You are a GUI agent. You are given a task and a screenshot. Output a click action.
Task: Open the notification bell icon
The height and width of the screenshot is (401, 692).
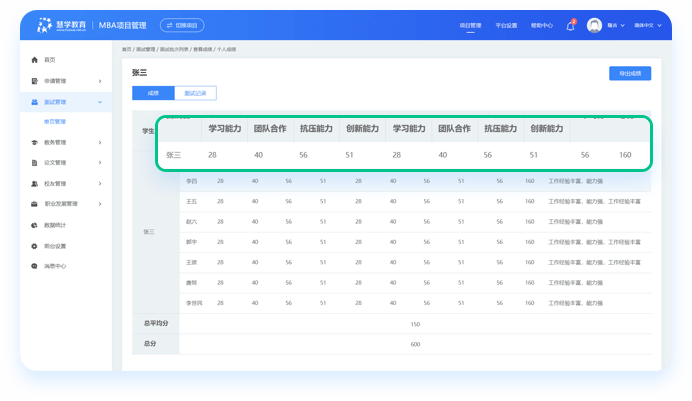click(x=570, y=25)
